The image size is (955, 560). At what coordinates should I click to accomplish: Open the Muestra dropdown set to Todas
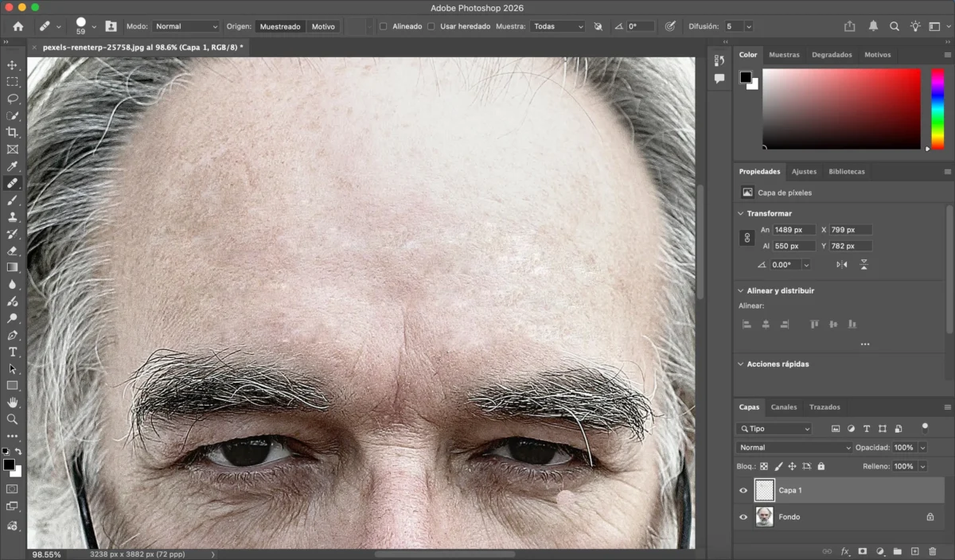[x=558, y=26]
